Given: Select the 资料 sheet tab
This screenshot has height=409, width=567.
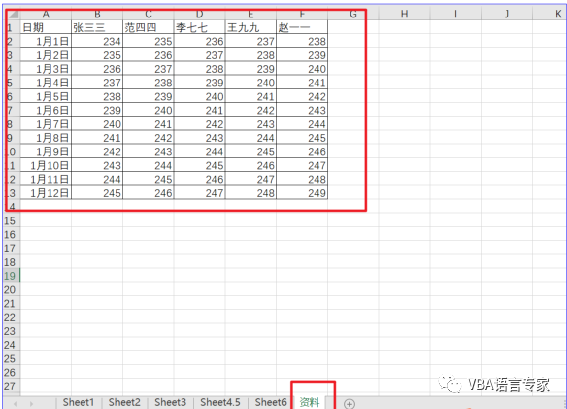Looking at the screenshot, I should pos(310,402).
